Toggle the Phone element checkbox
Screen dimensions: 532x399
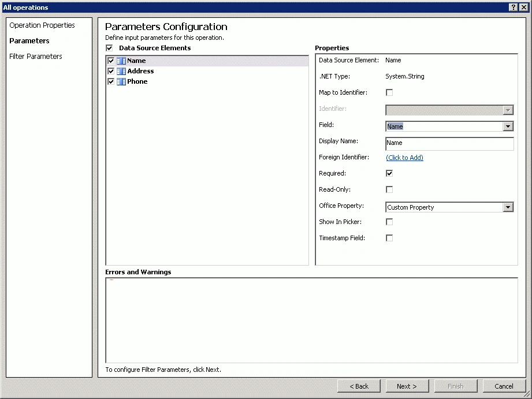click(111, 81)
